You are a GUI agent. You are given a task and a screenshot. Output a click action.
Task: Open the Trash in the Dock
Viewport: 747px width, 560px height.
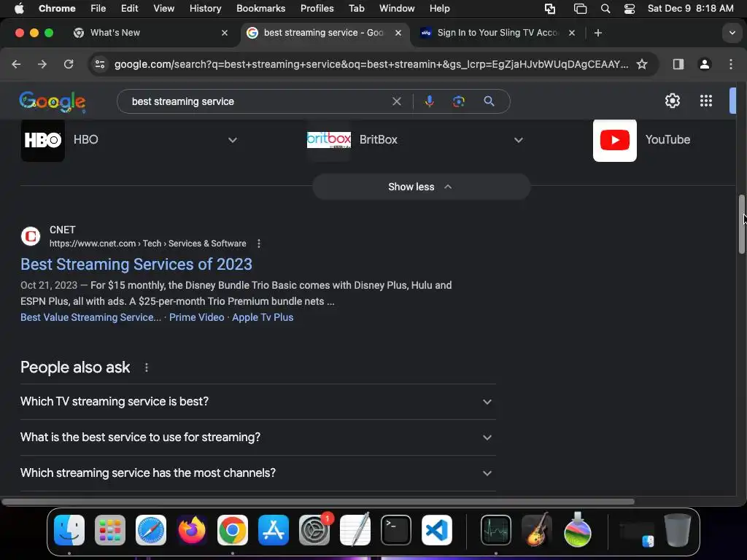678,530
